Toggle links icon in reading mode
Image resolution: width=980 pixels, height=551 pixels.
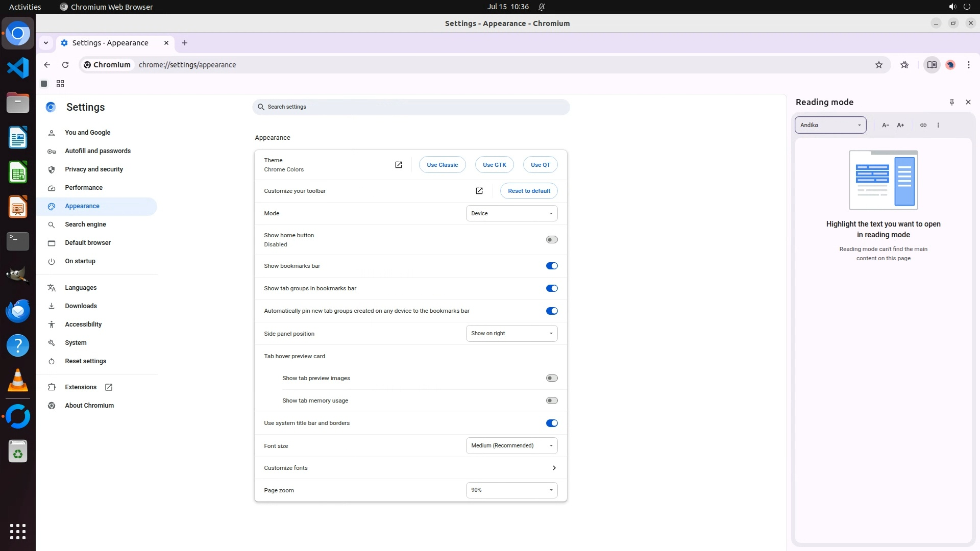[923, 125]
